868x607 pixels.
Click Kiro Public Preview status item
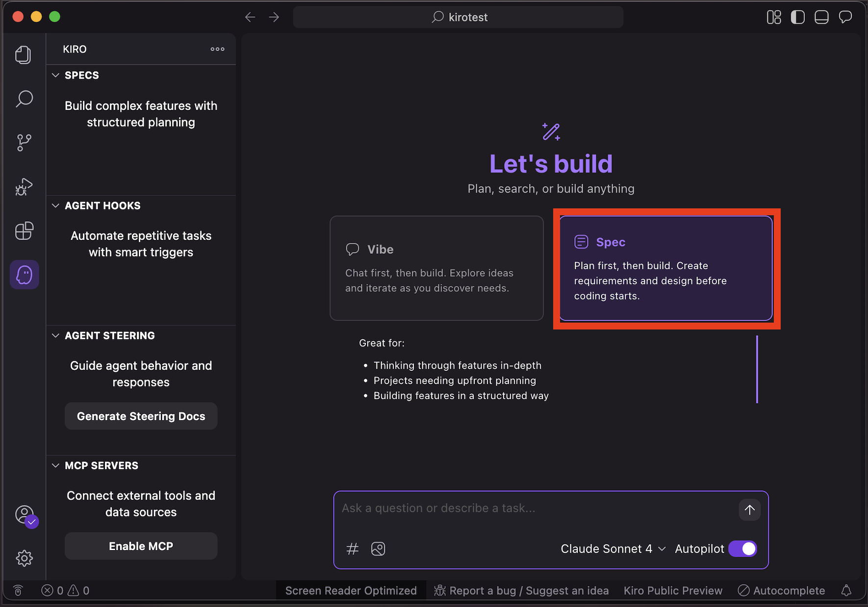[x=673, y=590]
